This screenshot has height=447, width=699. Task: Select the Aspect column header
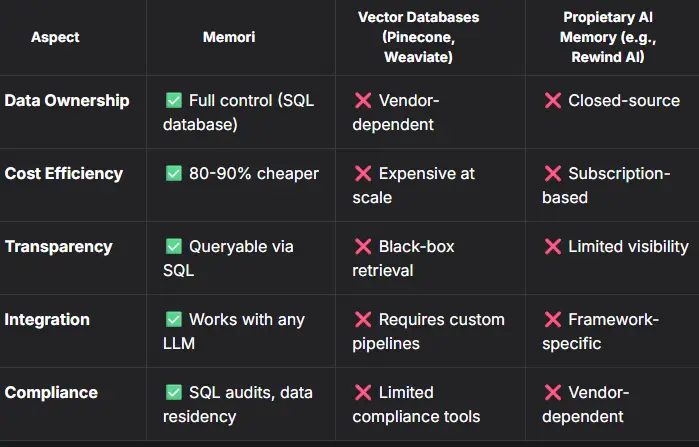point(55,37)
